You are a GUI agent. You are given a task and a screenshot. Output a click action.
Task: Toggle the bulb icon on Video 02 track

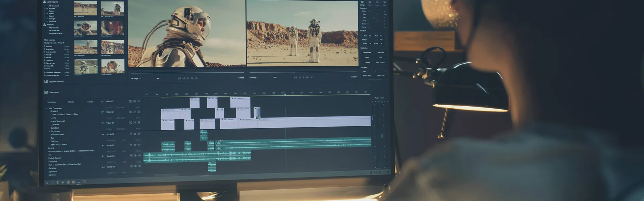tap(139, 112)
